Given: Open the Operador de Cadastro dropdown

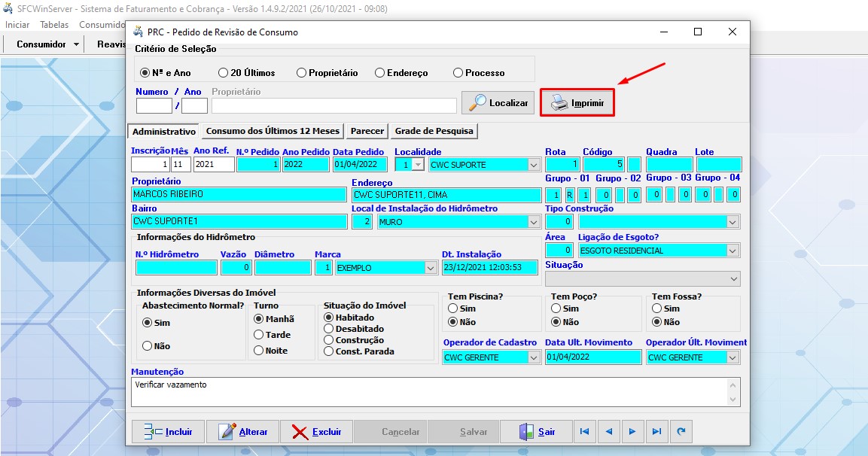Looking at the screenshot, I should 534,357.
